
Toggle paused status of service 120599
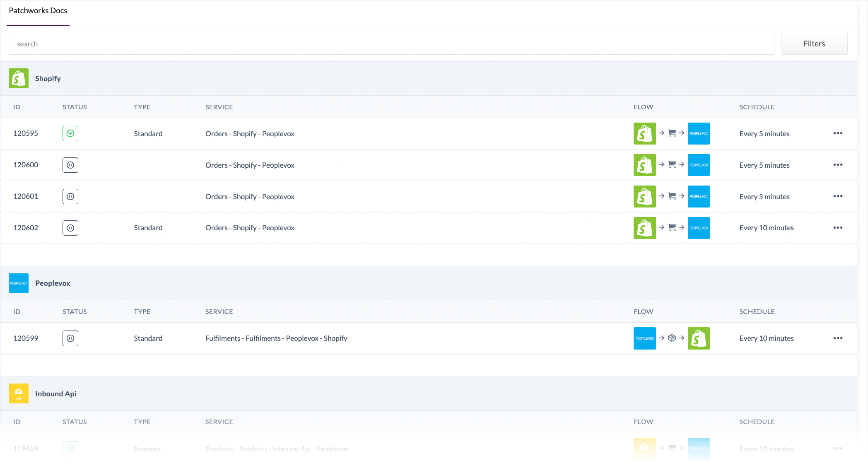tap(70, 338)
